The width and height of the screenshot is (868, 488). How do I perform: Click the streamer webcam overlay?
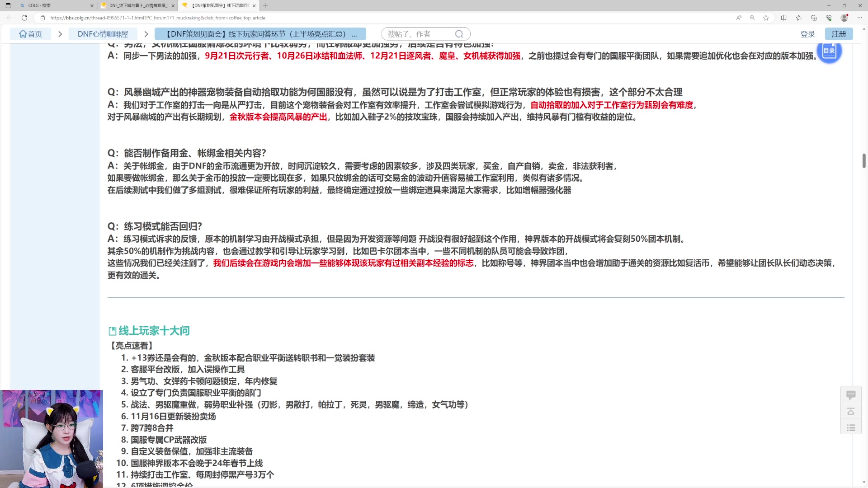(x=52, y=439)
